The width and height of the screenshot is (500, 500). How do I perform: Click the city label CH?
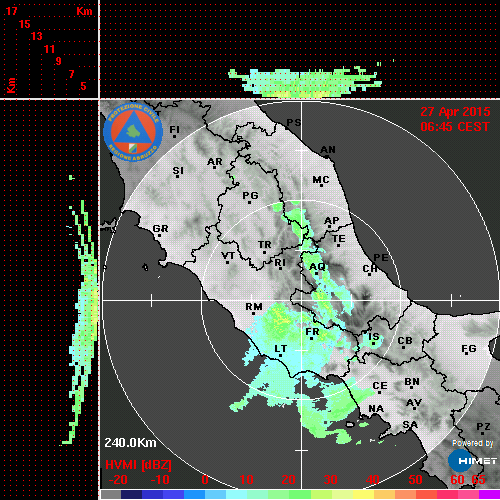click(x=370, y=269)
